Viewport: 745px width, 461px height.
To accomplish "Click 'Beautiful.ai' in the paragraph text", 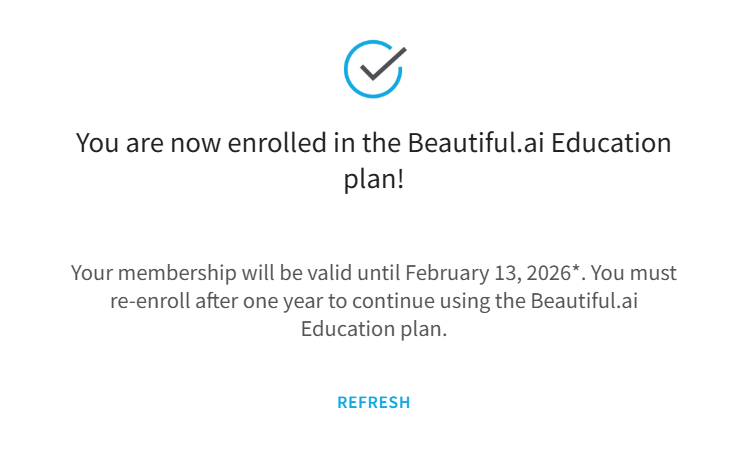I will [x=584, y=301].
